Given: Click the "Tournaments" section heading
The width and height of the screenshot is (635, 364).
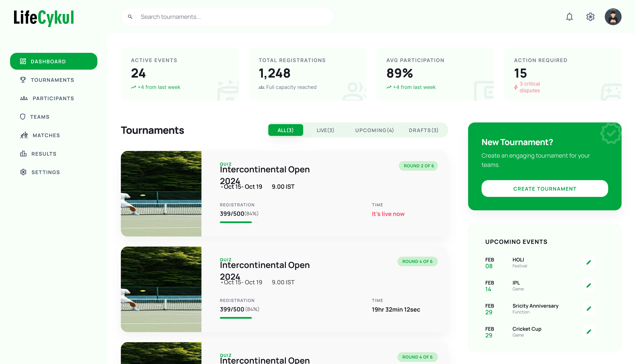Looking at the screenshot, I should pyautogui.click(x=152, y=130).
